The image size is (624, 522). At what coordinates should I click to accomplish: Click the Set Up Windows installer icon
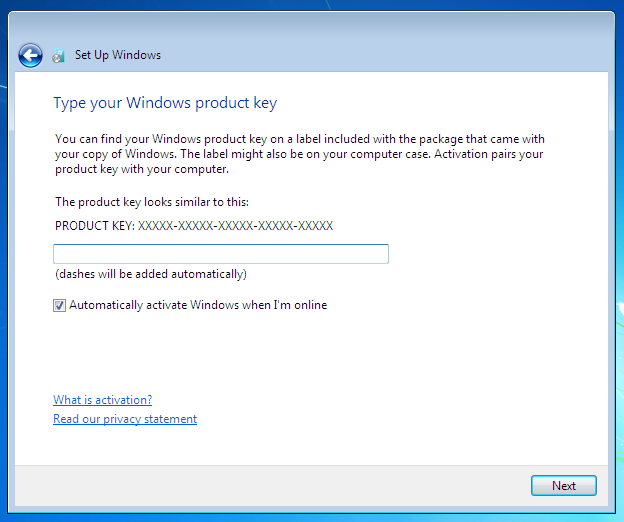click(x=58, y=56)
